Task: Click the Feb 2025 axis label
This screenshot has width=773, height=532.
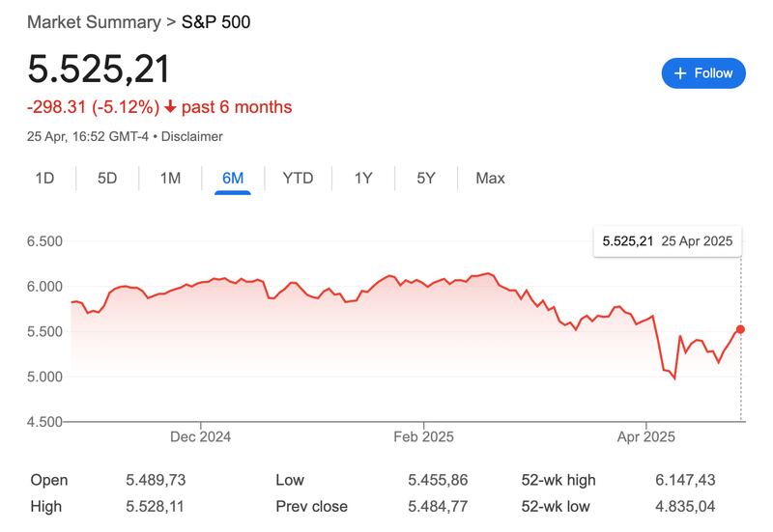Action: [x=422, y=436]
